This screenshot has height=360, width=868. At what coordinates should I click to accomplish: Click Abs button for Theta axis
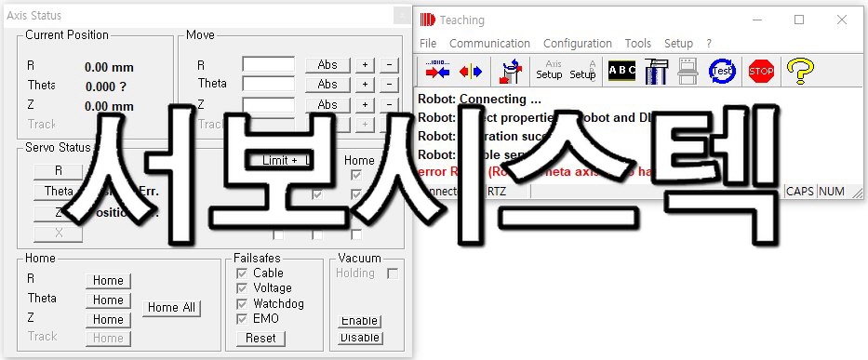coord(327,84)
